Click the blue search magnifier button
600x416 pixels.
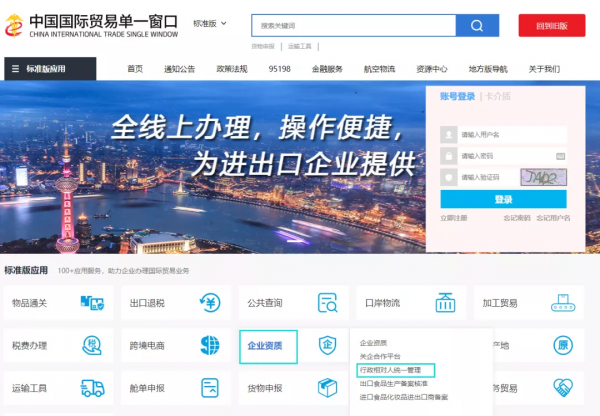click(477, 26)
